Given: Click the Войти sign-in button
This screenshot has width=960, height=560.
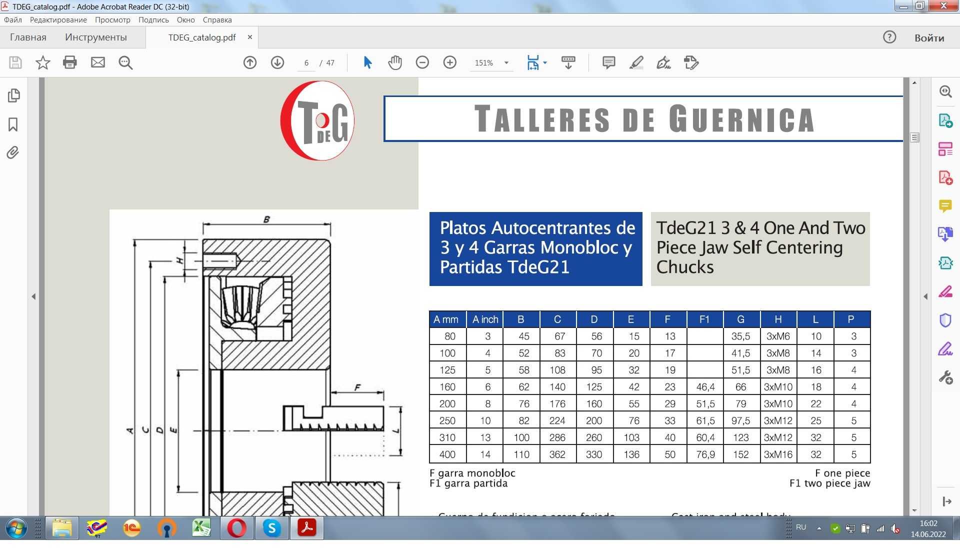Looking at the screenshot, I should pyautogui.click(x=929, y=38).
